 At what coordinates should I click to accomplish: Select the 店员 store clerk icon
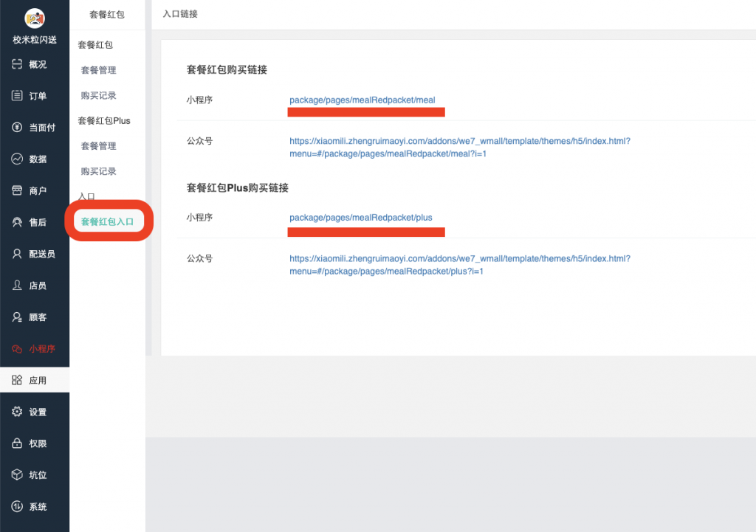(x=15, y=285)
